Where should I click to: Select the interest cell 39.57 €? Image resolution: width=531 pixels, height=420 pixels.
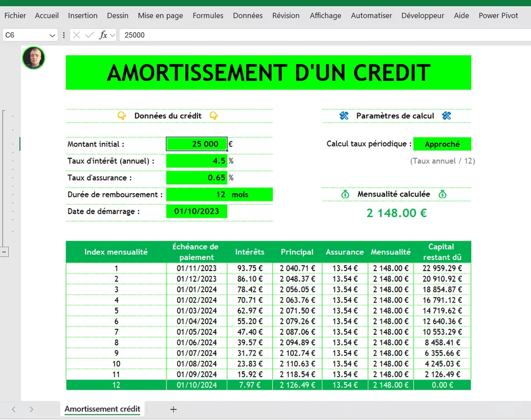coord(249,343)
